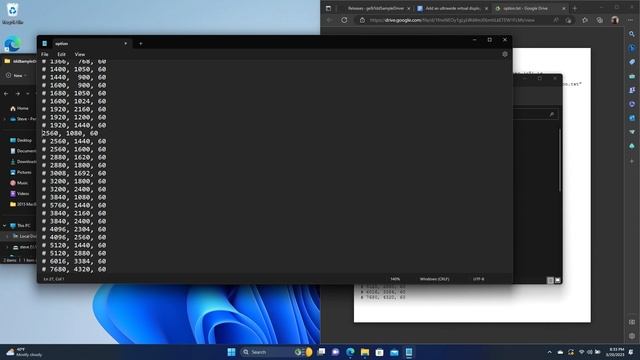This screenshot has height=360, width=640.
Task: Open Notepad settings gear icon
Action: tap(505, 54)
